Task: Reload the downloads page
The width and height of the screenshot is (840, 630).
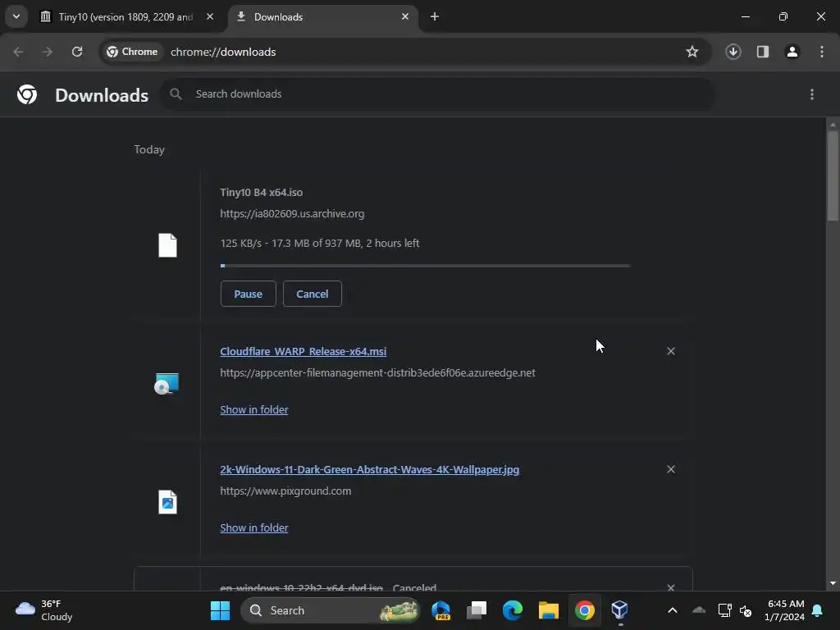Action: pyautogui.click(x=77, y=52)
